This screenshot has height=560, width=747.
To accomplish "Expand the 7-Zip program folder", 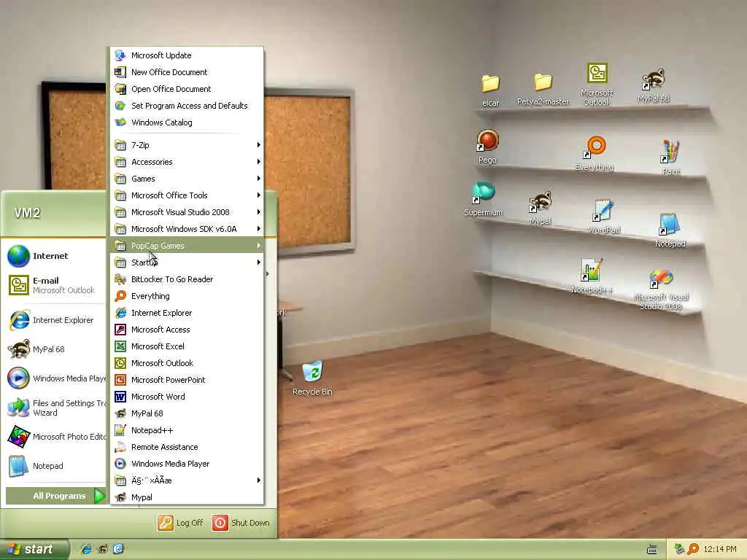I will (x=187, y=145).
